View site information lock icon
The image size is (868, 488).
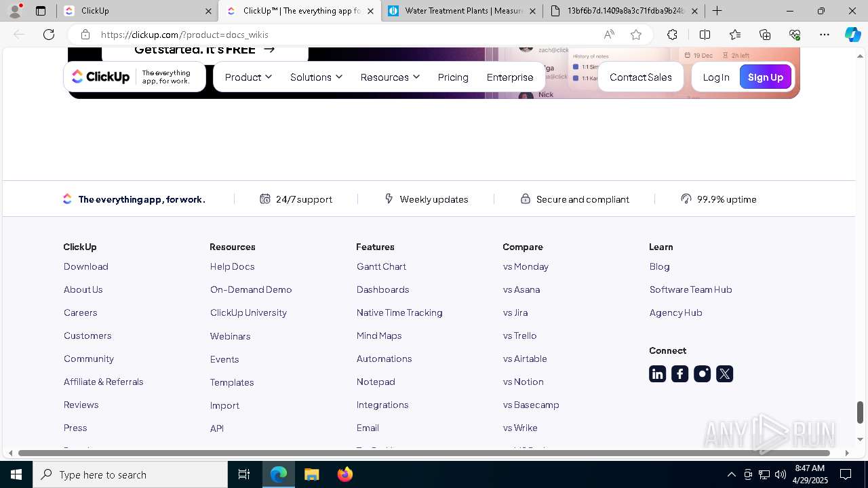click(85, 35)
